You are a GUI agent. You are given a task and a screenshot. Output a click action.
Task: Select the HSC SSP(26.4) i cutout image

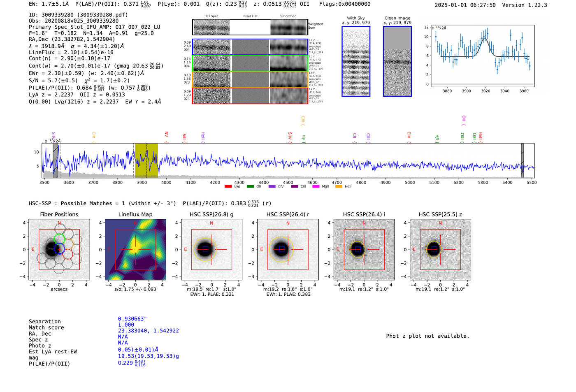point(364,250)
